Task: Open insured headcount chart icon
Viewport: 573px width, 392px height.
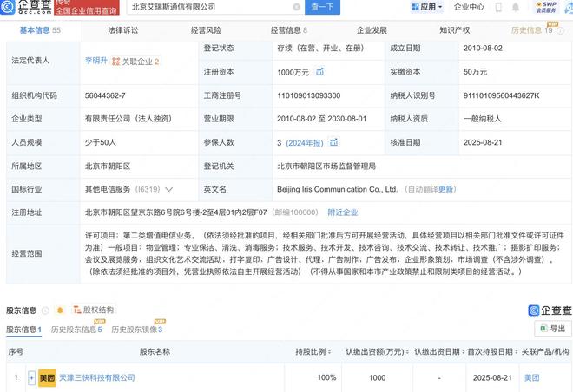Action: (333, 142)
